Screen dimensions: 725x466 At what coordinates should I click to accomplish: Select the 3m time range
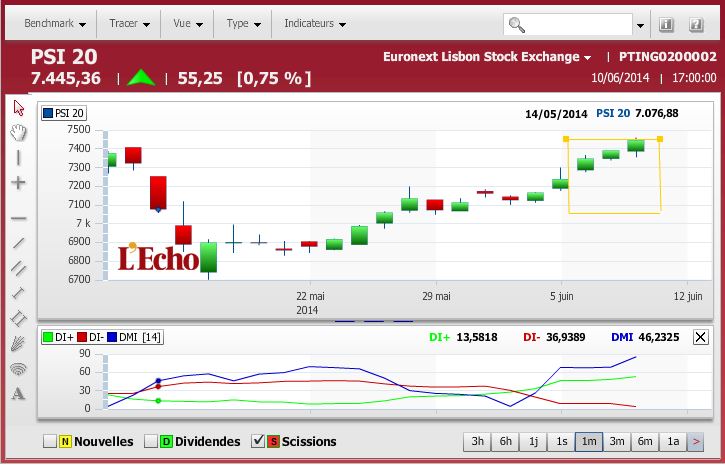[617, 441]
